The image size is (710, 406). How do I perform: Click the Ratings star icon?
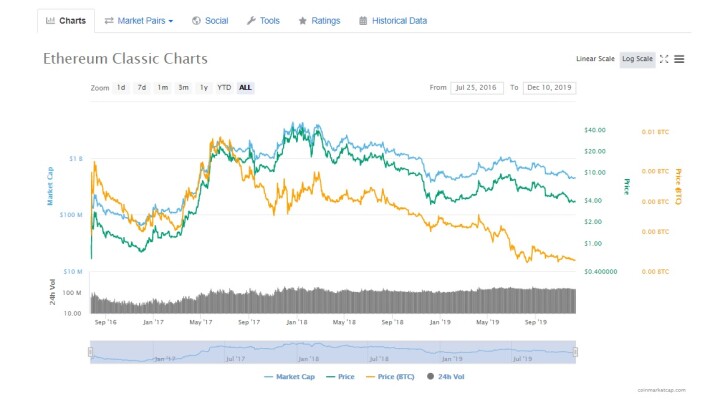coord(302,21)
